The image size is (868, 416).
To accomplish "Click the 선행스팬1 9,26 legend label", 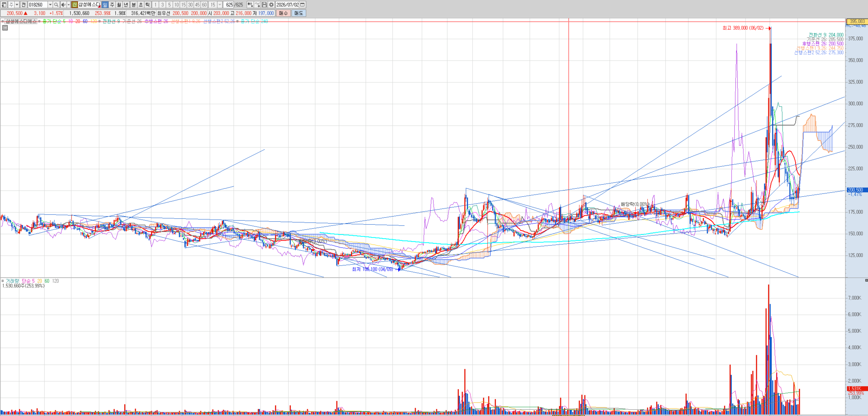I will coord(186,21).
